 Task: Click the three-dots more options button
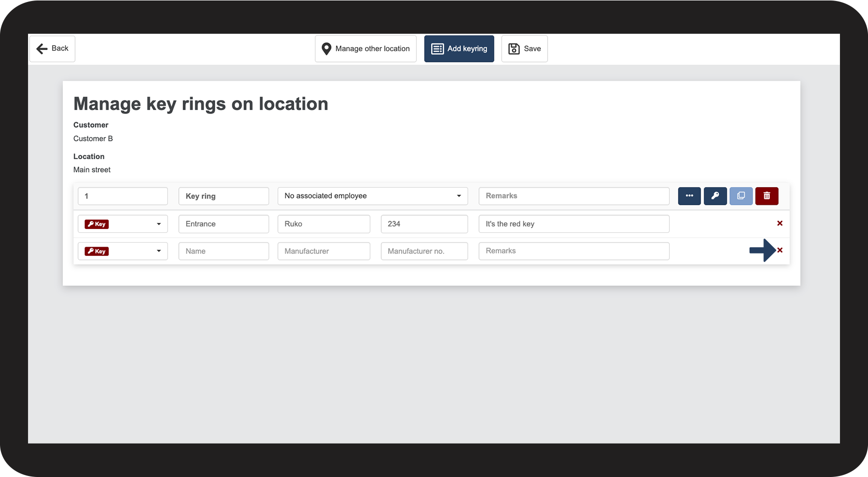point(689,196)
